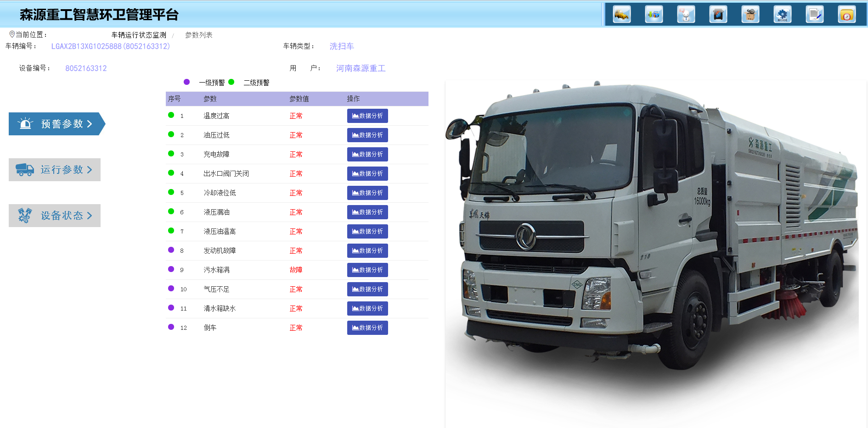This screenshot has height=428, width=868.
Task: Click the 车辆运行状态监测 breadcrumb link
Action: click(x=139, y=35)
